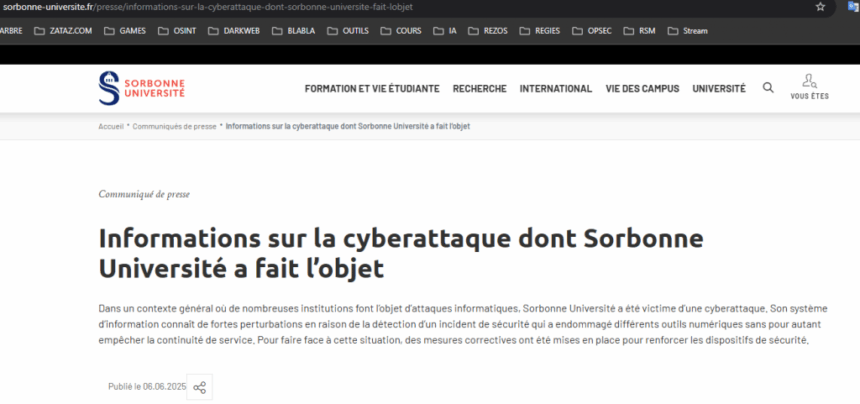Open the BLABLA bookmarks folder
Viewport: 860px width, 404px height.
click(294, 31)
